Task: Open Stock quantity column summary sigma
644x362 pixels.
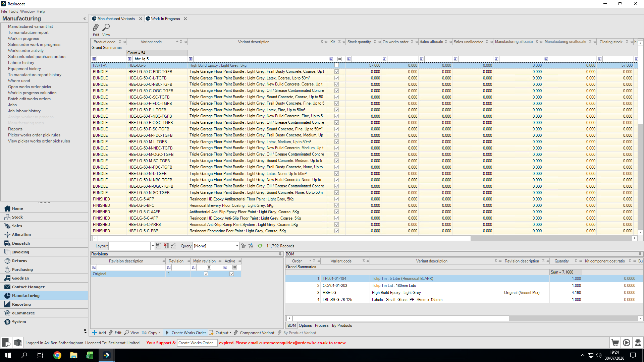Action: [375, 42]
